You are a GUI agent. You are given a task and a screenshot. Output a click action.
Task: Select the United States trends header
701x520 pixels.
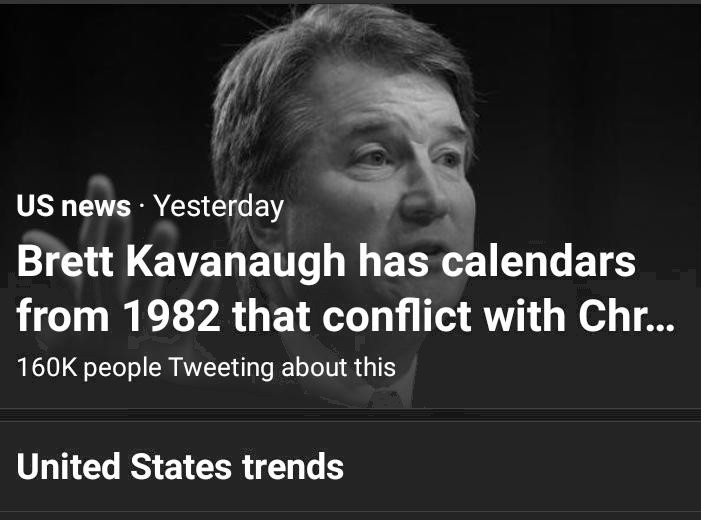click(x=180, y=466)
